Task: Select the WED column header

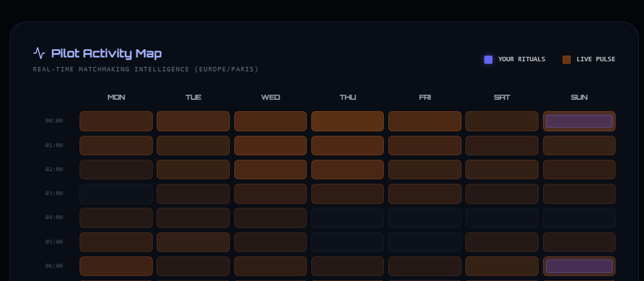Action: (x=271, y=97)
